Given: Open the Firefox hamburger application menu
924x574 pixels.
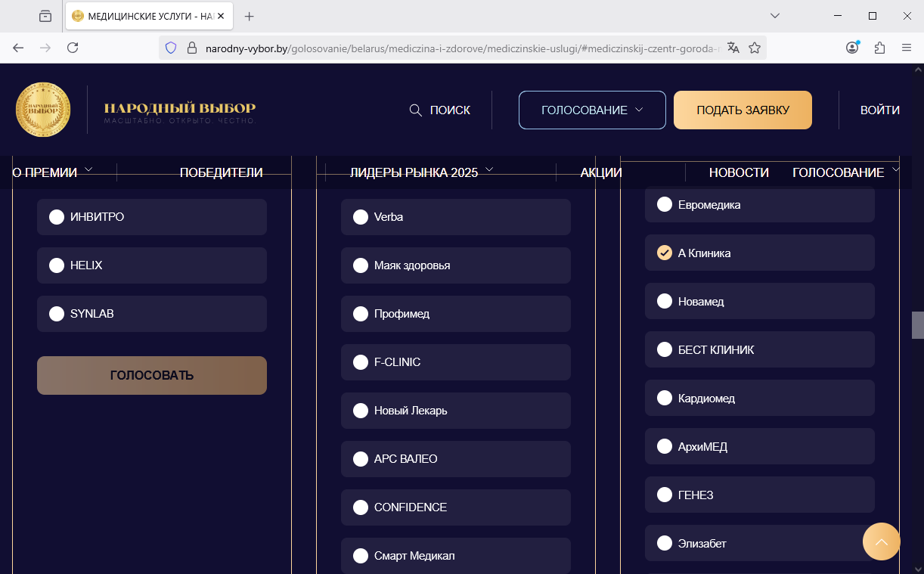Looking at the screenshot, I should [x=907, y=48].
